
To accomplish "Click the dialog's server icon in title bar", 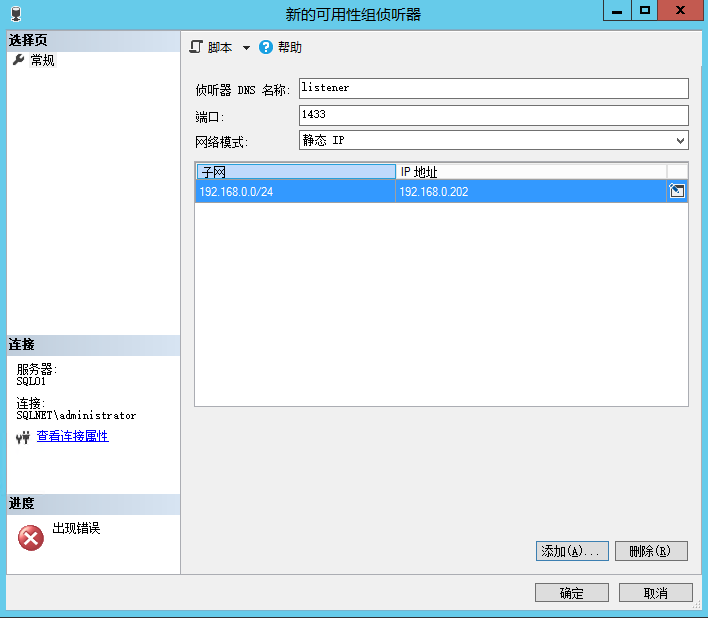I will point(16,14).
